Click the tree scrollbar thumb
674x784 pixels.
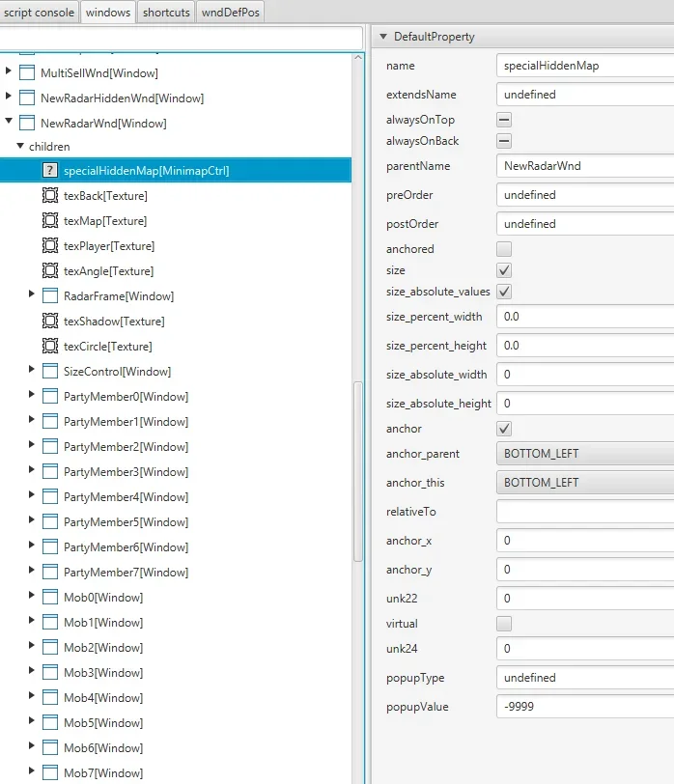coord(357,471)
